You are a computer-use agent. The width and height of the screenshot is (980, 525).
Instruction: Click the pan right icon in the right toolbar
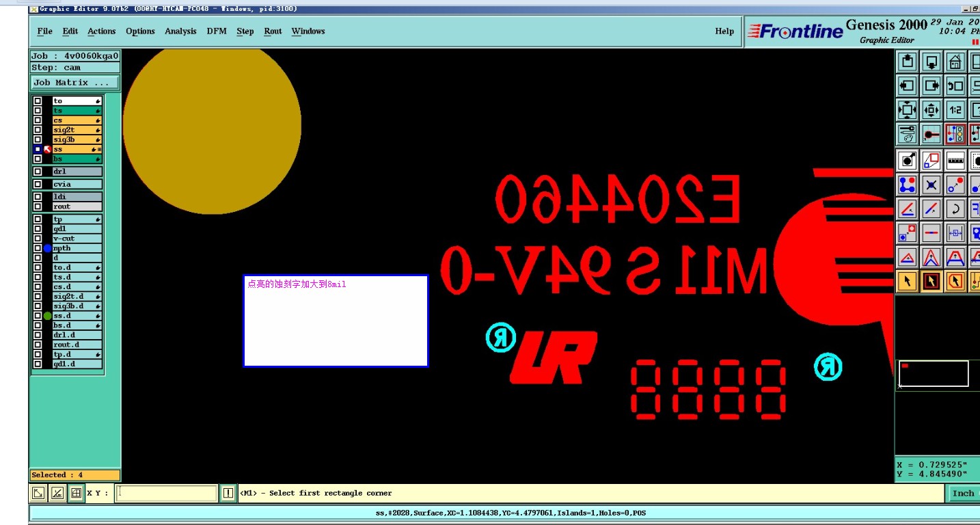[x=931, y=86]
